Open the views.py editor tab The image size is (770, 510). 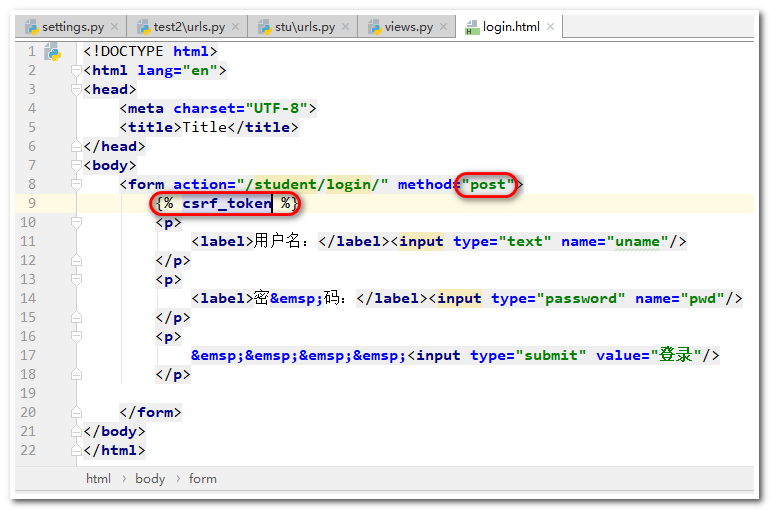point(409,27)
